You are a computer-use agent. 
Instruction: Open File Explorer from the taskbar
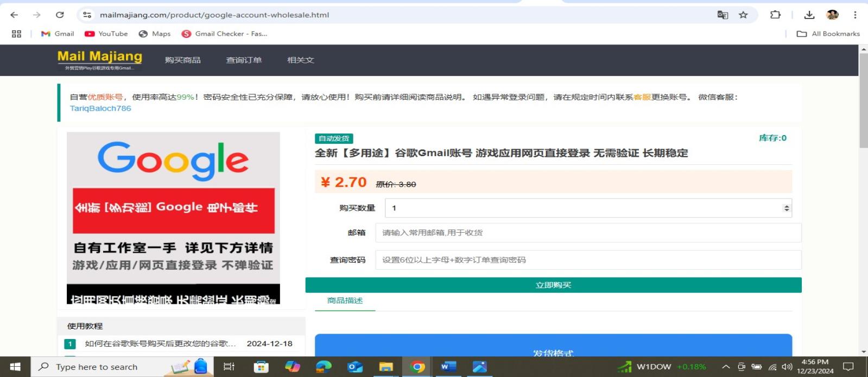coord(385,367)
